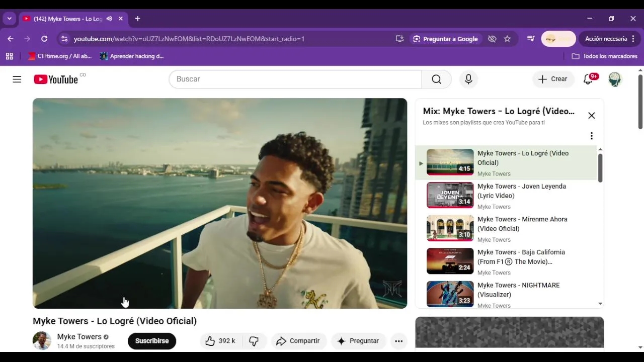Click the browser forward arrow
Screen dimensions: 644x362
[27, 39]
